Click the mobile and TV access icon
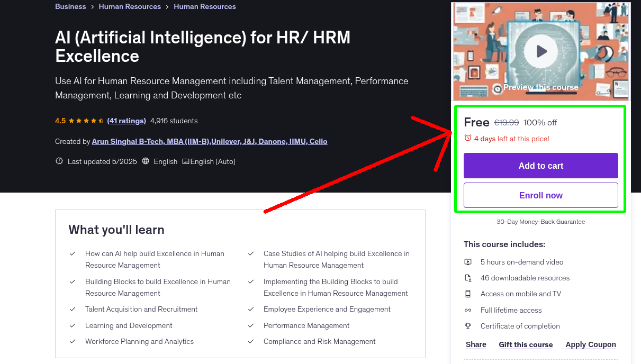The width and height of the screenshot is (641, 364). coord(468,294)
